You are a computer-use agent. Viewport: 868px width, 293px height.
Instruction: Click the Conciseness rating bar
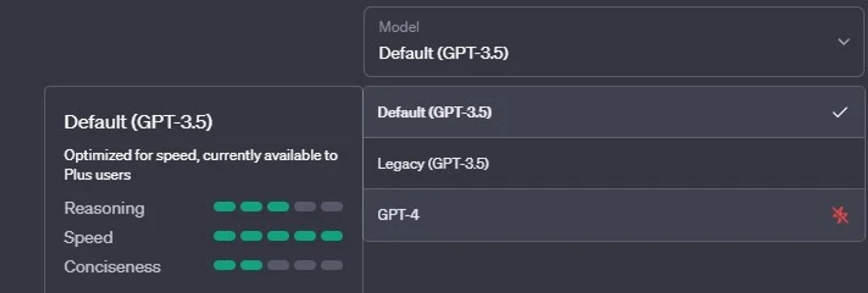[x=278, y=265]
